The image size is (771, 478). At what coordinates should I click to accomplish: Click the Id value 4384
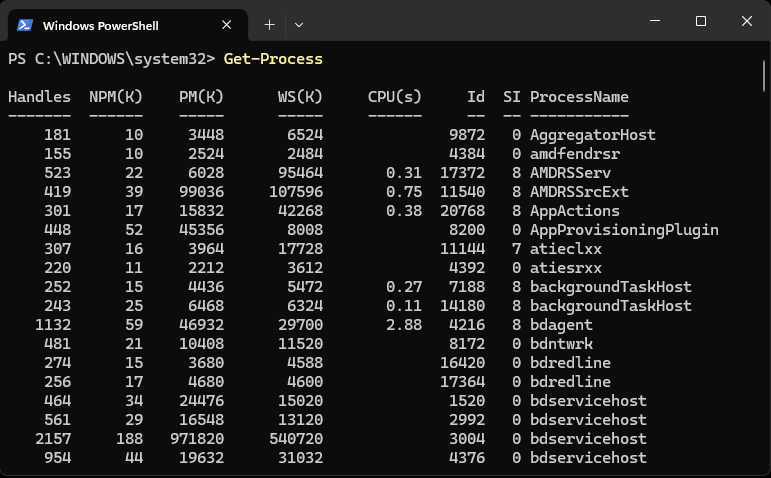(x=467, y=154)
